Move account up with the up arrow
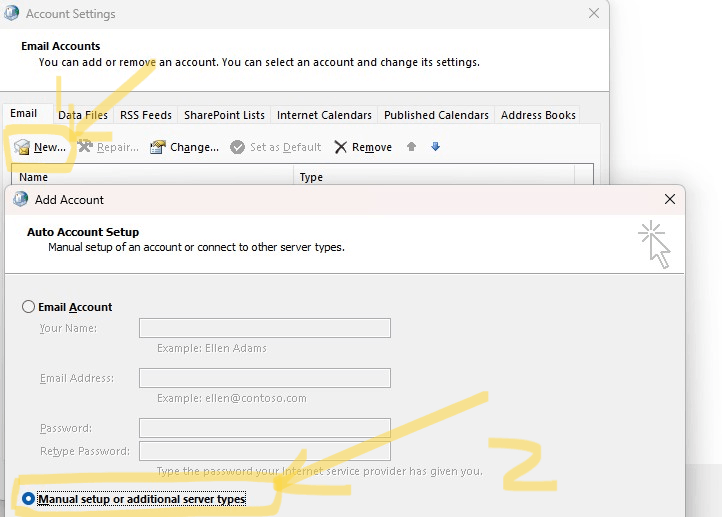722x517 pixels. [x=411, y=147]
